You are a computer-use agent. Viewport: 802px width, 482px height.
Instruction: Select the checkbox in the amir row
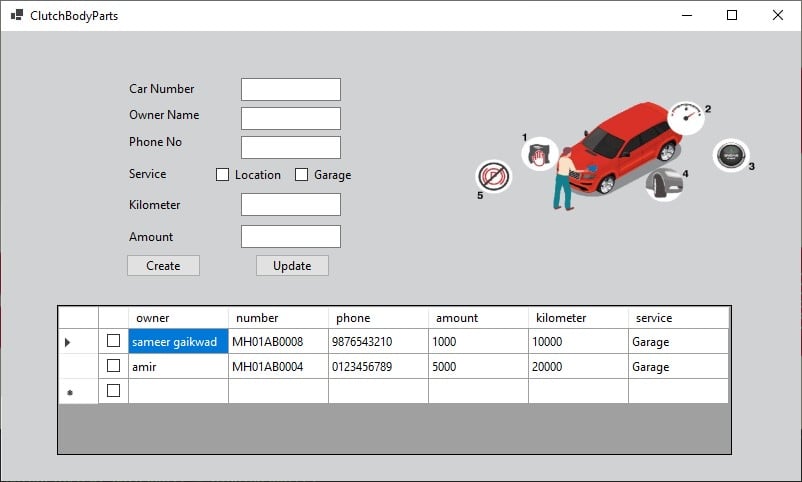pyautogui.click(x=114, y=366)
